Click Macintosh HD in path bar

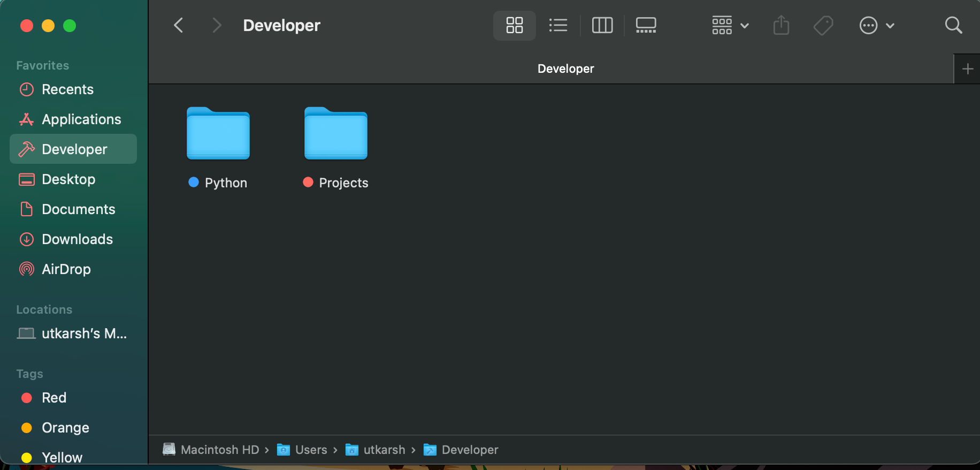pyautogui.click(x=211, y=450)
